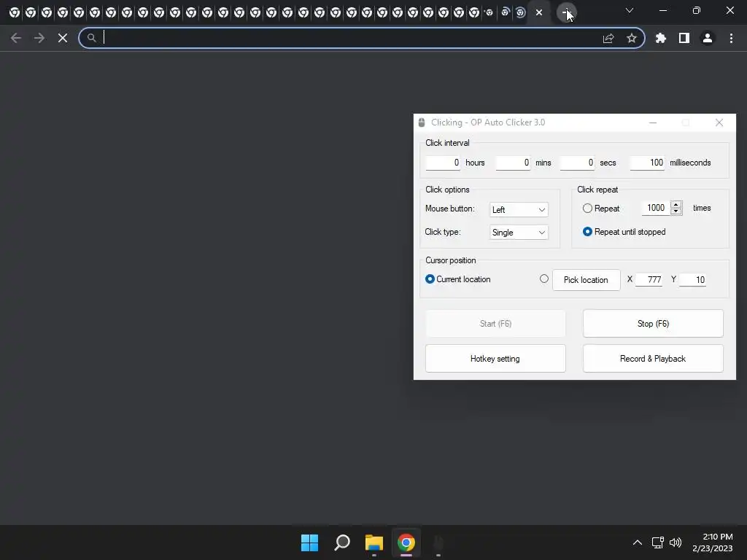Open Chrome's three-dot menu

[x=731, y=38]
